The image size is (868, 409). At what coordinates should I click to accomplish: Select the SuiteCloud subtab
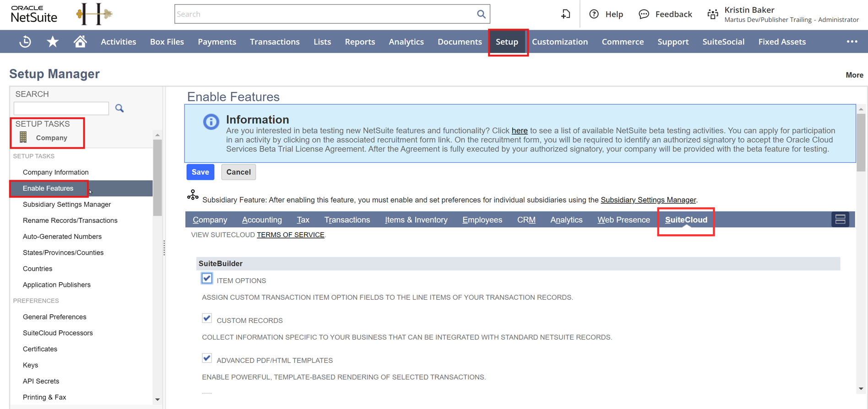(x=686, y=220)
